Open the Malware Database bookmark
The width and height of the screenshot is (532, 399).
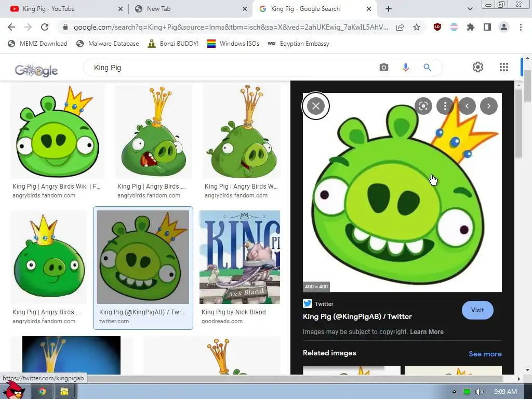[x=108, y=44]
